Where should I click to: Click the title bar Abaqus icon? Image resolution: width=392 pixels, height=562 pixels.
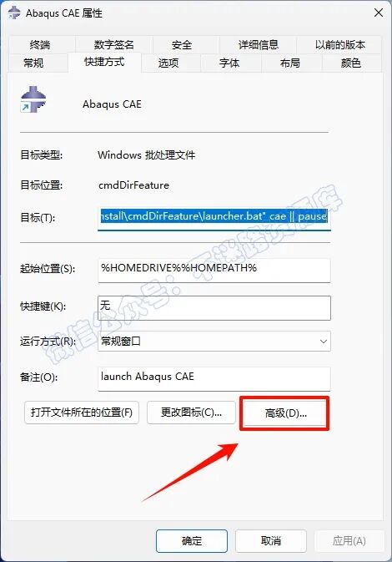[x=14, y=13]
